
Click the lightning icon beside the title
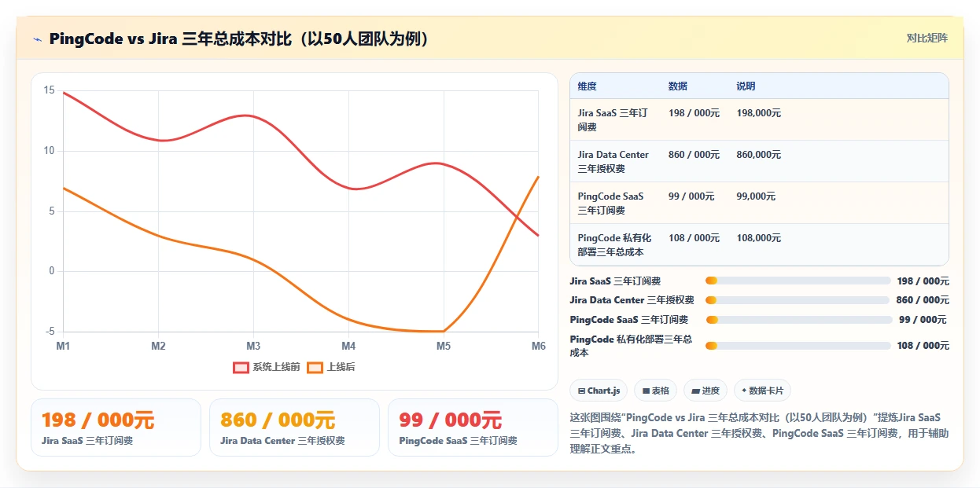pyautogui.click(x=37, y=39)
